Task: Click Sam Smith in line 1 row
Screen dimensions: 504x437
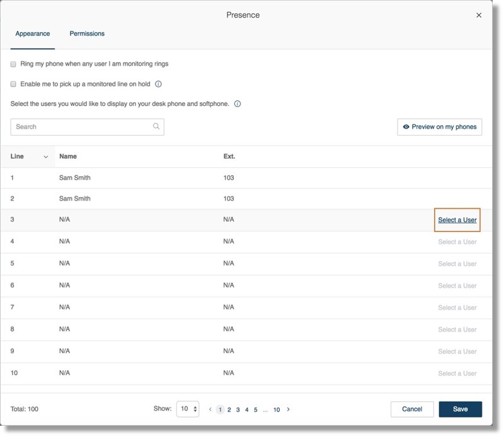Action: pyautogui.click(x=74, y=178)
